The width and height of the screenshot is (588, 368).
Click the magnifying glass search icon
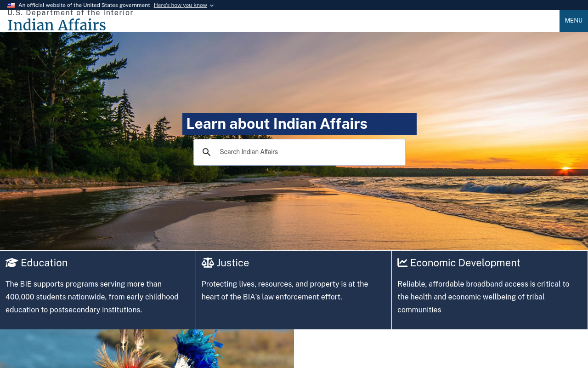click(x=207, y=152)
